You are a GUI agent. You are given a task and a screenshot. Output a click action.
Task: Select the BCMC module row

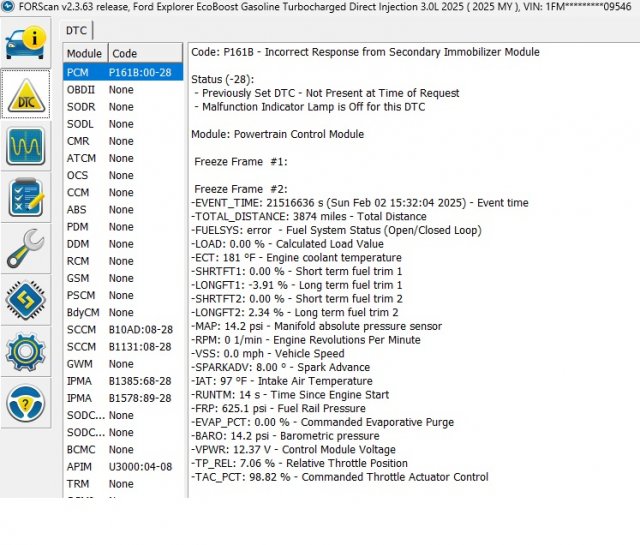pos(123,449)
